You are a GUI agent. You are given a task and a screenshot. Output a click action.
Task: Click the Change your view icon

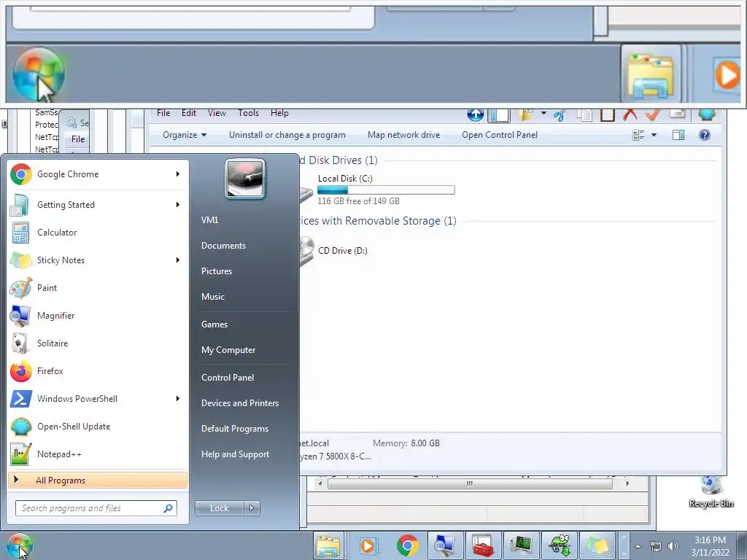638,135
